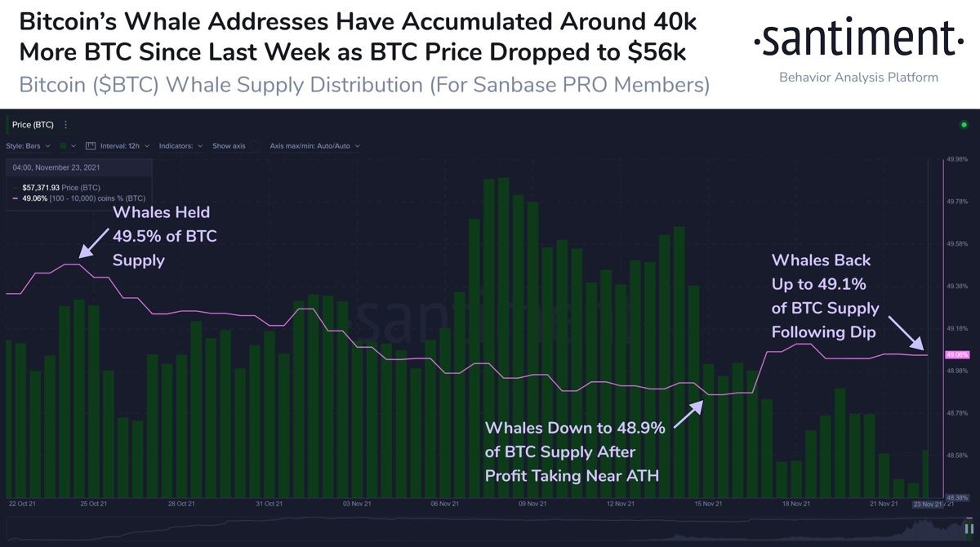Toggle the Price (BTC) metric on chart
The width and height of the screenshot is (980, 547).
[32, 125]
